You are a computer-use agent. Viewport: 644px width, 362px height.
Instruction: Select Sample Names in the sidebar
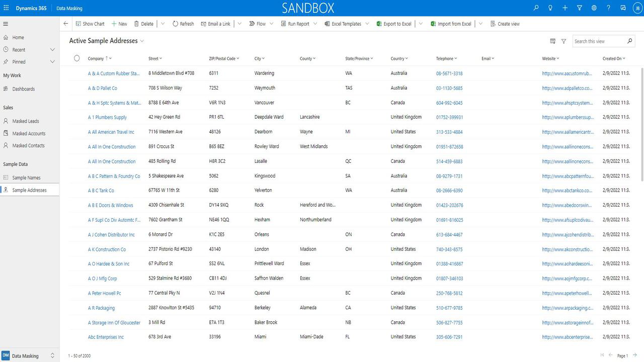tap(26, 177)
